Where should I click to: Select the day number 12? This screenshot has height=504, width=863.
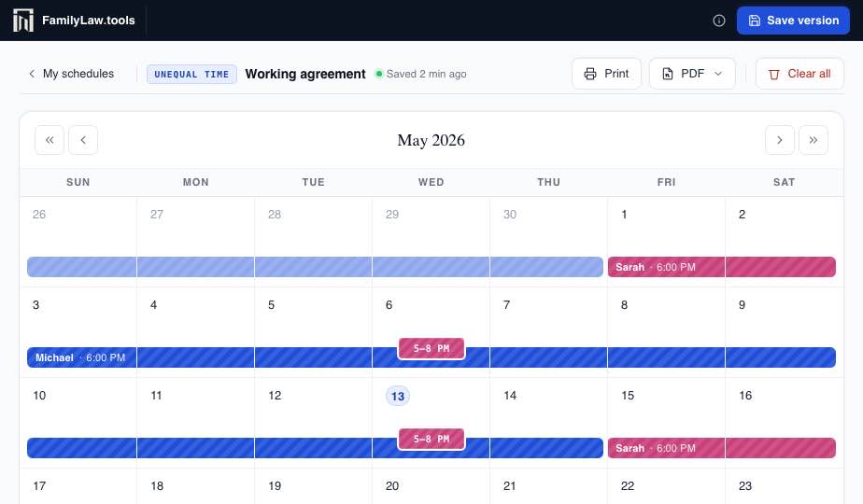[x=275, y=396]
